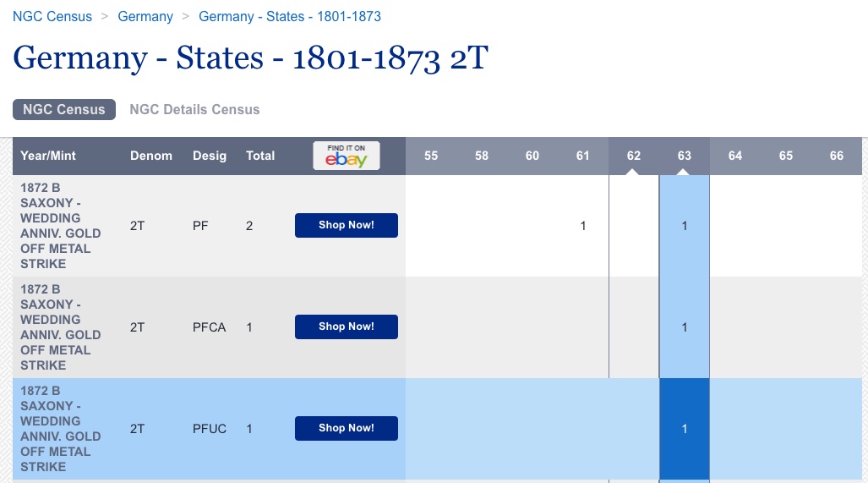This screenshot has width=868, height=483.
Task: Open the NGC Census breadcrumb link
Action: [x=52, y=17]
